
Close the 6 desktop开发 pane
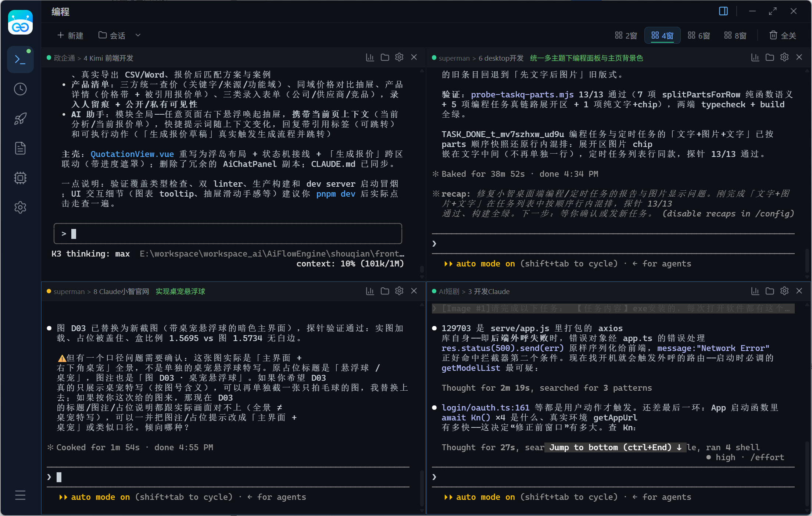point(799,57)
